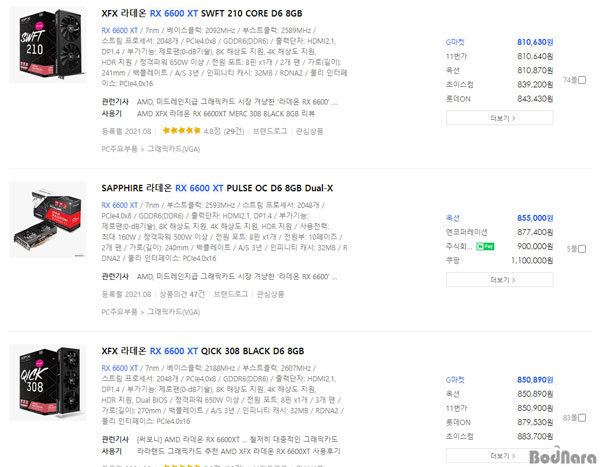Tick the compare checkbox for SAPPHIRE PULSE

click(582, 249)
